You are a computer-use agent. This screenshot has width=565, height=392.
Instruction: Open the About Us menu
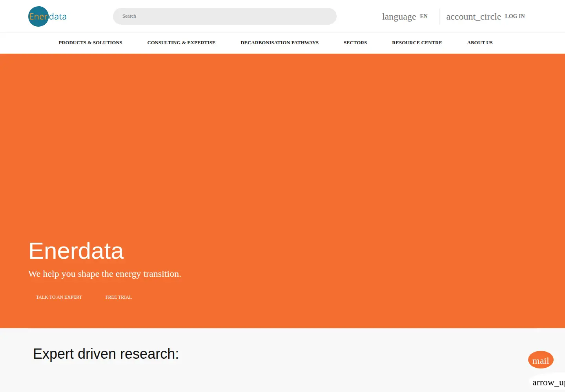pos(479,43)
